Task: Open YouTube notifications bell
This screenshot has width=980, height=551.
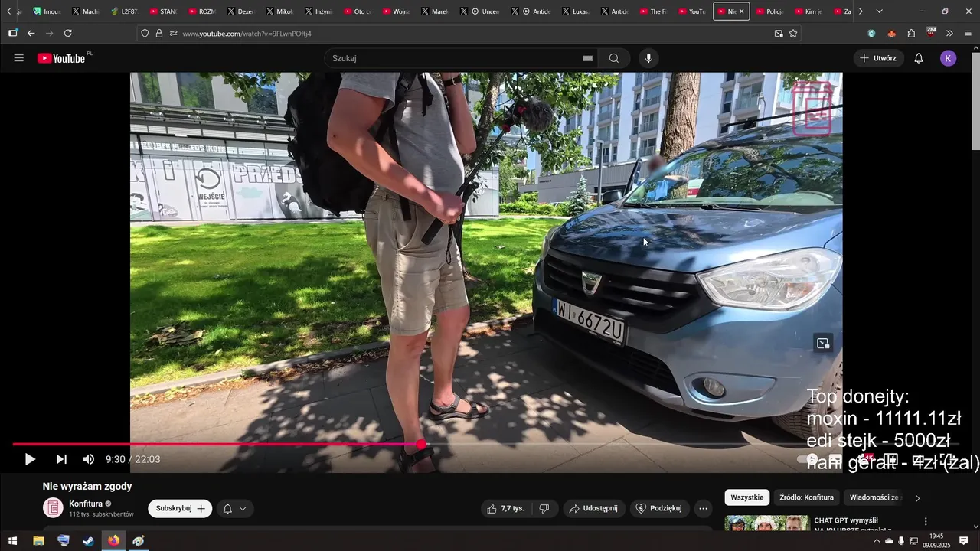Action: [919, 58]
